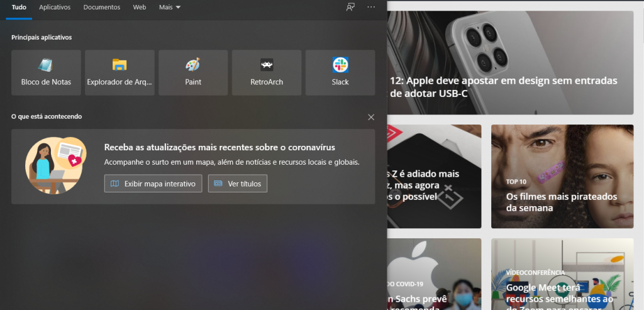Open the Apple USB-C article in browser
644x310 pixels.
pyautogui.click(x=510, y=63)
